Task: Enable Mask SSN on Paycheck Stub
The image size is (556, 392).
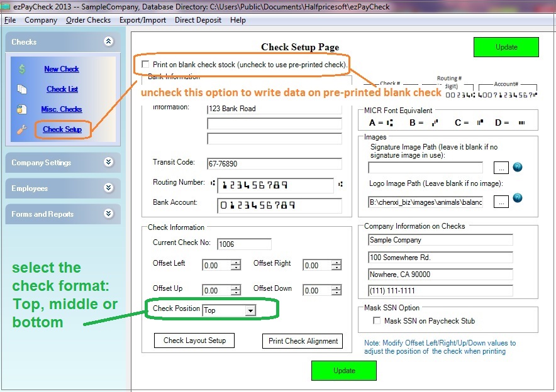Action: click(378, 320)
